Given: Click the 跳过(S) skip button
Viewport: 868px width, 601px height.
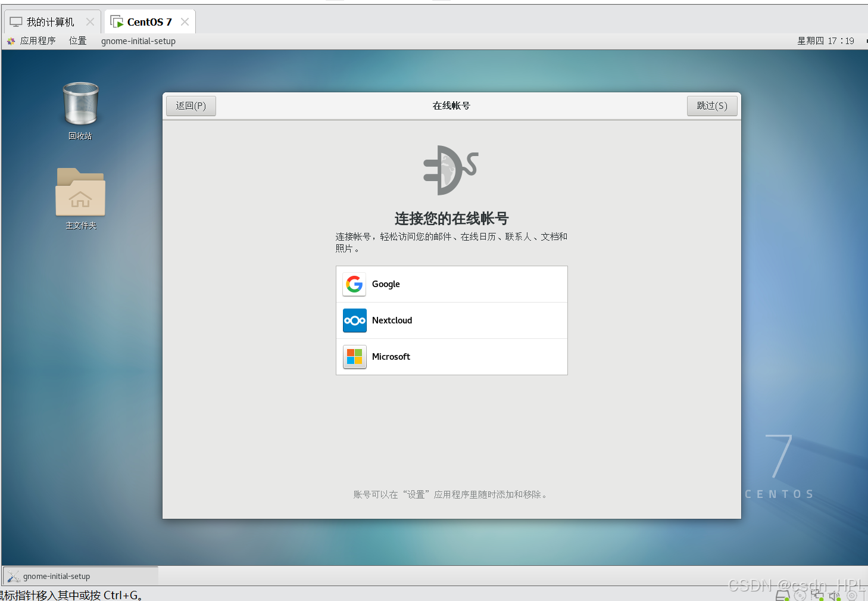Looking at the screenshot, I should 712,105.
